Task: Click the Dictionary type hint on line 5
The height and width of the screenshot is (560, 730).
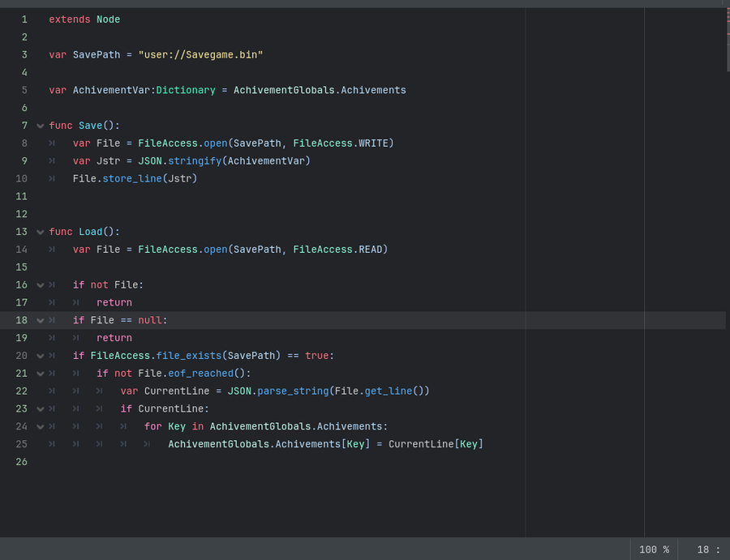Action: tap(186, 90)
